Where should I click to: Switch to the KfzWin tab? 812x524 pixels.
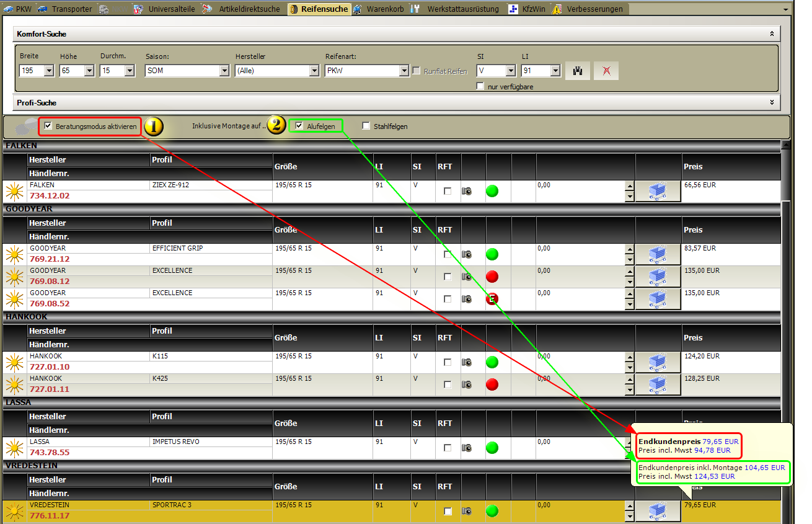click(x=527, y=9)
